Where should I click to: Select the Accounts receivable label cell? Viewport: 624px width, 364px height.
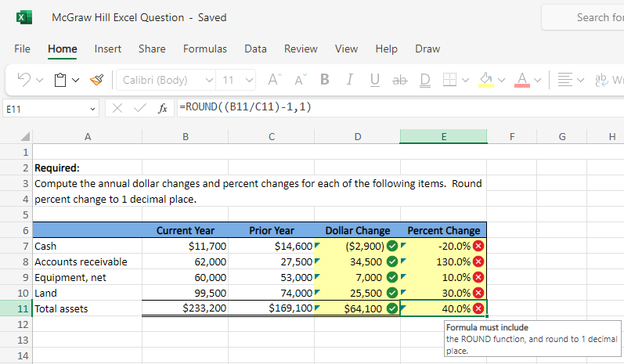[87, 261]
